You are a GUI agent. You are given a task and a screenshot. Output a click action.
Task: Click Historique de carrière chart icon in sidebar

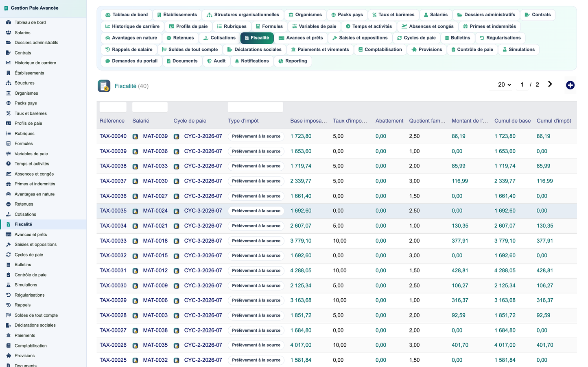9,63
